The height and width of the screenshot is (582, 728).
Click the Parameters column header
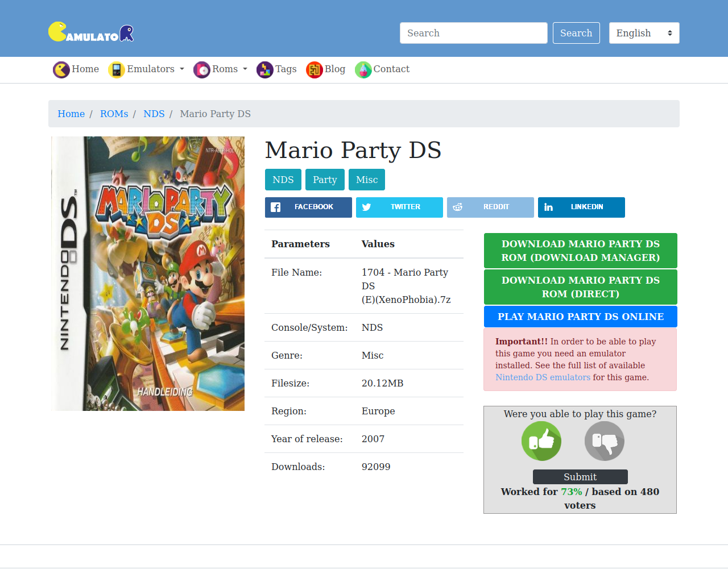300,244
